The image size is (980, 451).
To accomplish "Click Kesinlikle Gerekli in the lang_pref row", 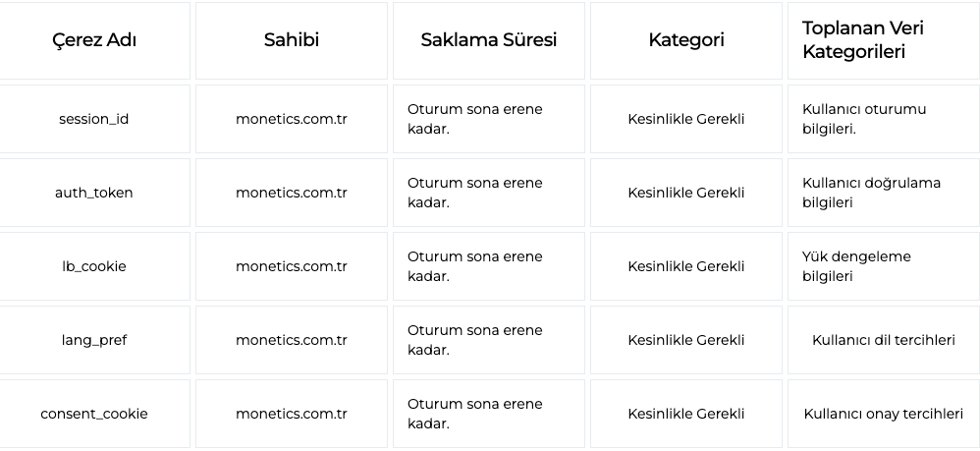I will 686,340.
